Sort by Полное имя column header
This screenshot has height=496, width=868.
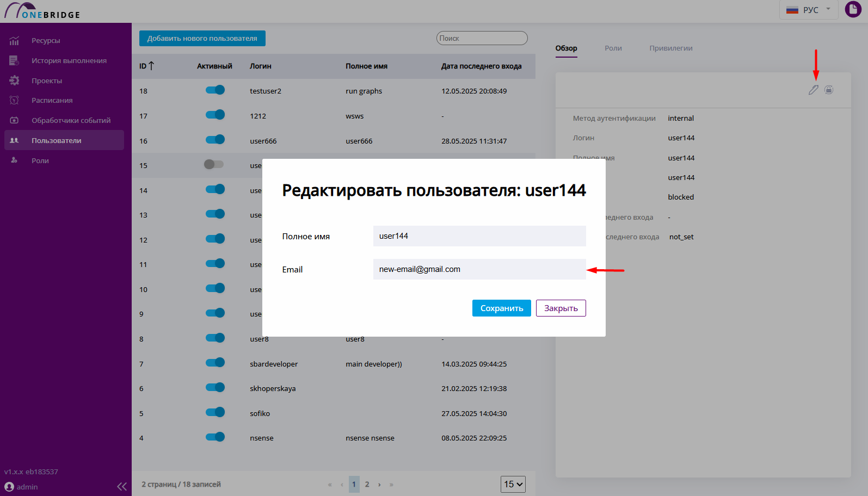367,66
